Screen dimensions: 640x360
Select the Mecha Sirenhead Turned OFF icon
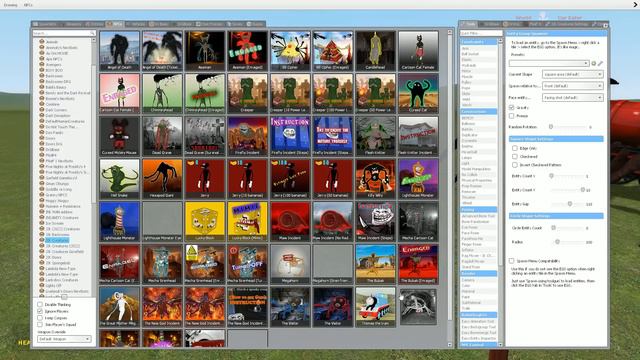pyautogui.click(x=247, y=264)
